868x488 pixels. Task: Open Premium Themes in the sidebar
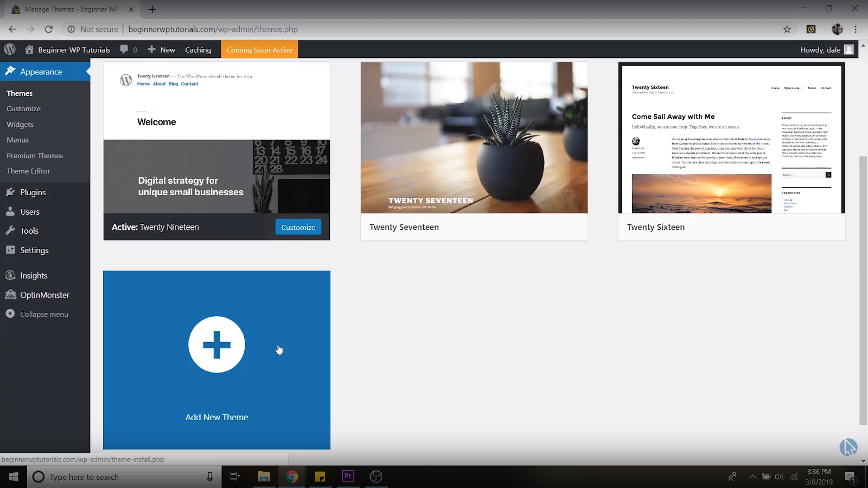click(35, 156)
